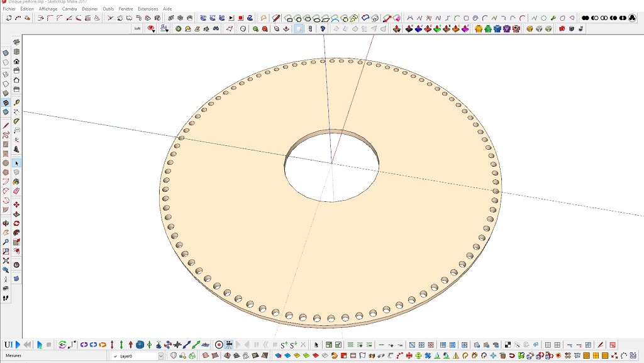Select the Zoom magnifier tool in left toolbar
This screenshot has height=363, width=644.
click(x=6, y=242)
